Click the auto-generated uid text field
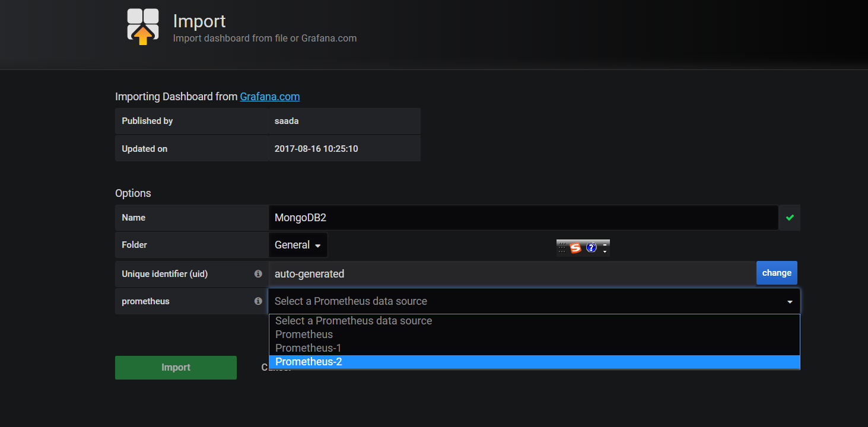Screen dimensions: 868x427 510,273
